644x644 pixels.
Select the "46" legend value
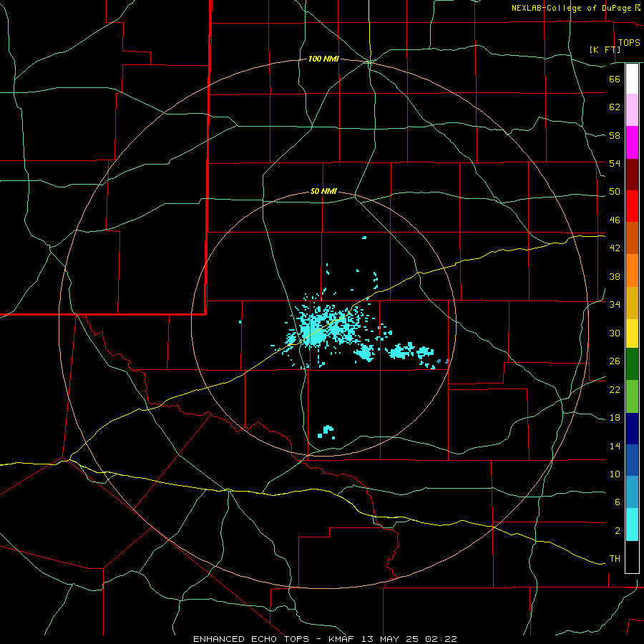(x=615, y=220)
